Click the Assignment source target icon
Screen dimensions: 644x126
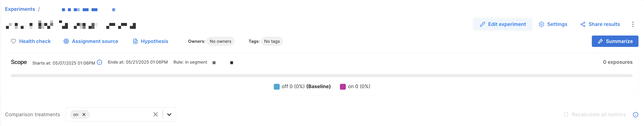click(x=66, y=41)
